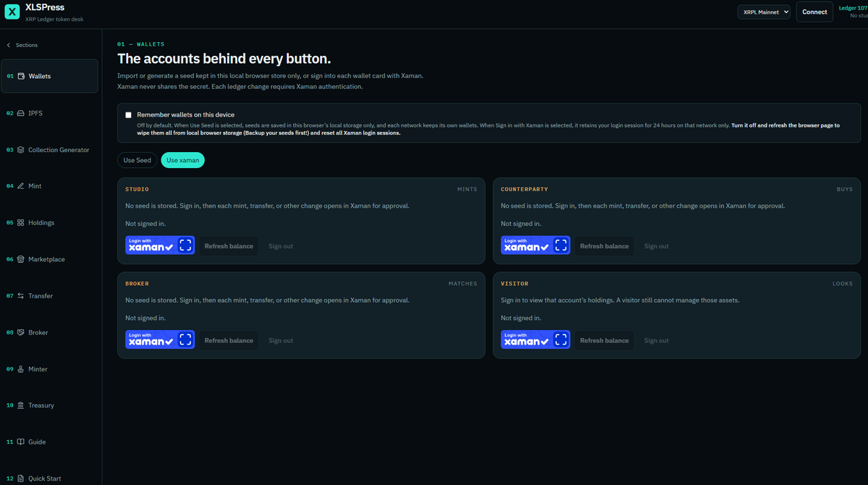Viewport: 868px width, 485px height.
Task: Refresh balance of Counterparty wallet
Action: click(604, 246)
